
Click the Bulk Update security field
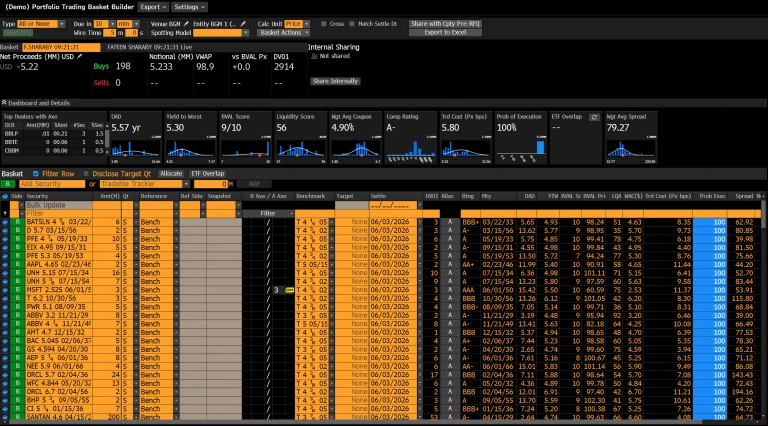coord(58,205)
